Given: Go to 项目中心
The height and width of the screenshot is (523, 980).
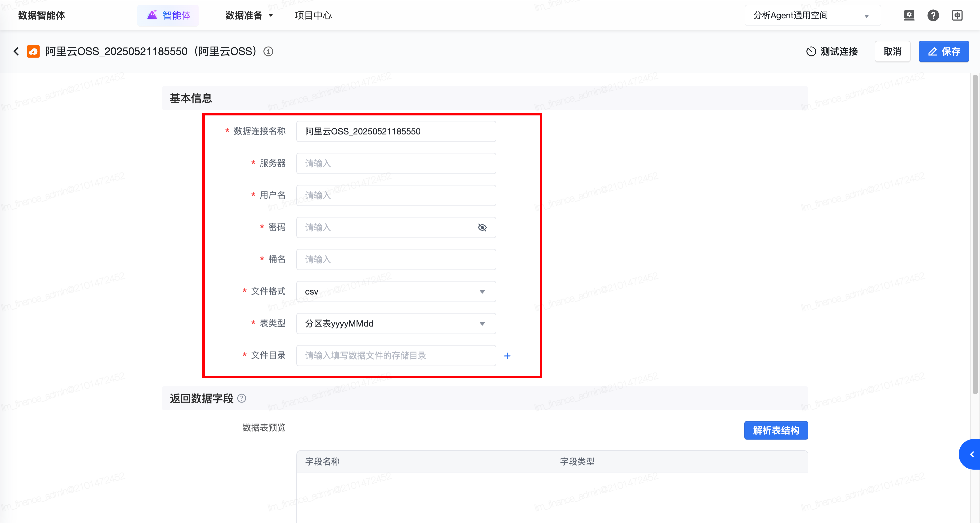Looking at the screenshot, I should click(313, 15).
